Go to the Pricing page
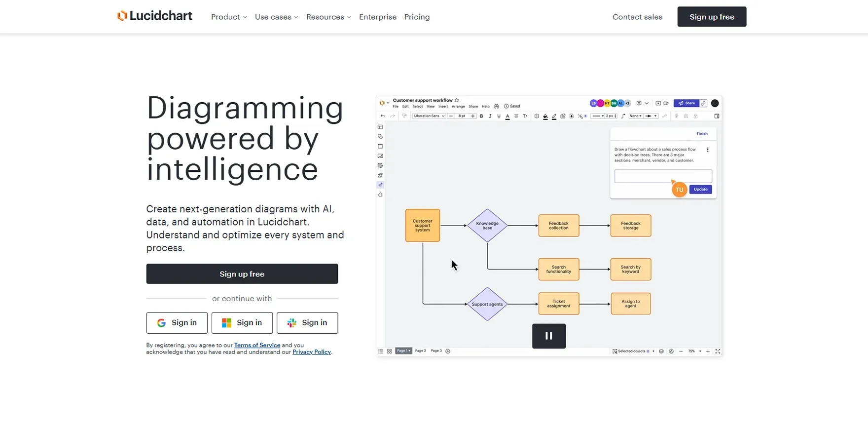The height and width of the screenshot is (430, 868). click(417, 17)
